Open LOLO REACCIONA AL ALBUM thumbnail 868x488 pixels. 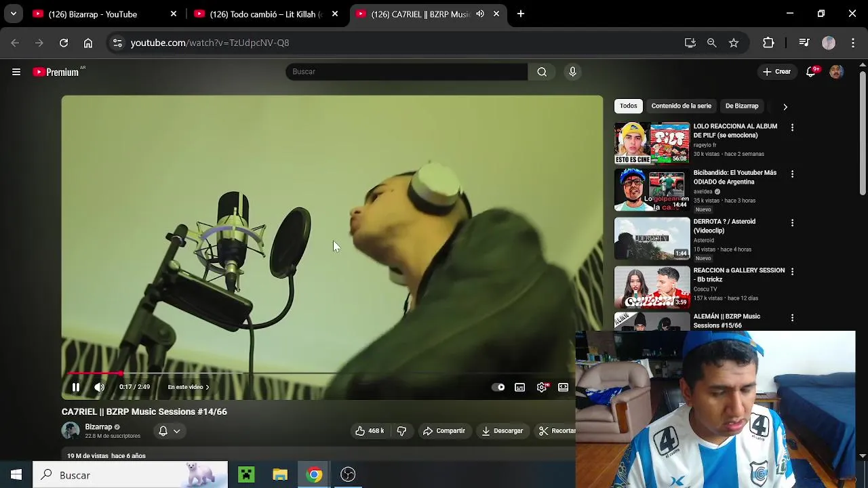click(x=652, y=143)
